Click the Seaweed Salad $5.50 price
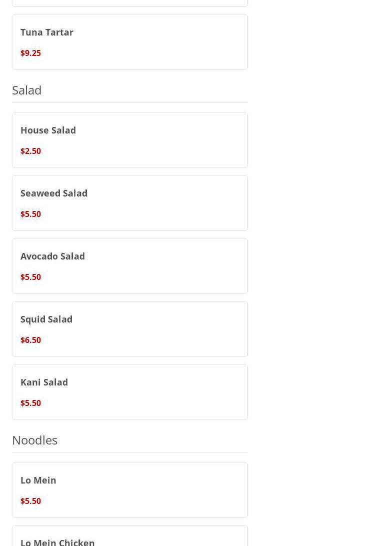The height and width of the screenshot is (546, 392). coord(30,214)
